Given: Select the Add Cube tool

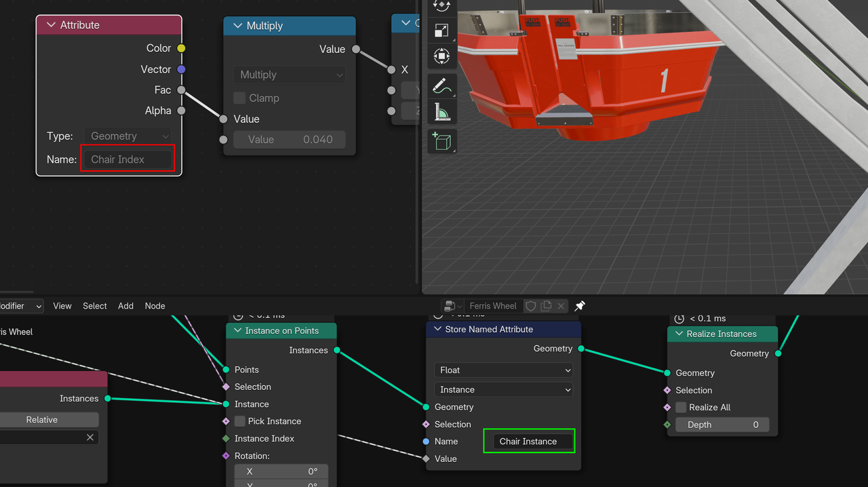Looking at the screenshot, I should [441, 142].
